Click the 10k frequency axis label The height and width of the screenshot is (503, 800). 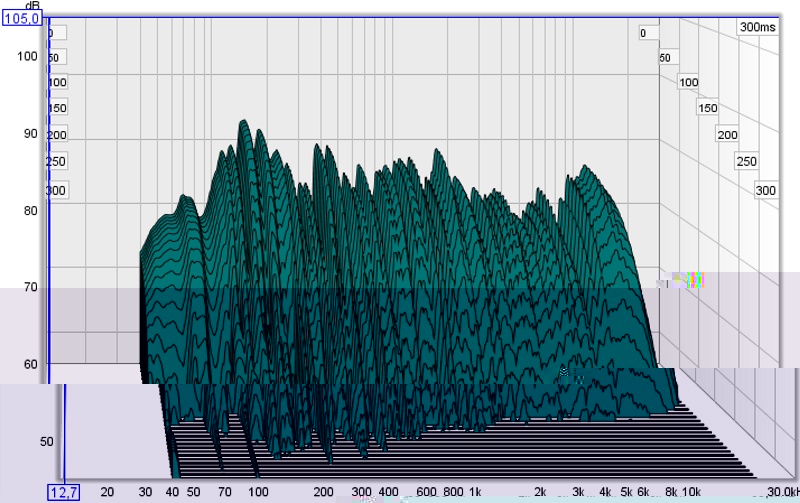[x=691, y=493]
